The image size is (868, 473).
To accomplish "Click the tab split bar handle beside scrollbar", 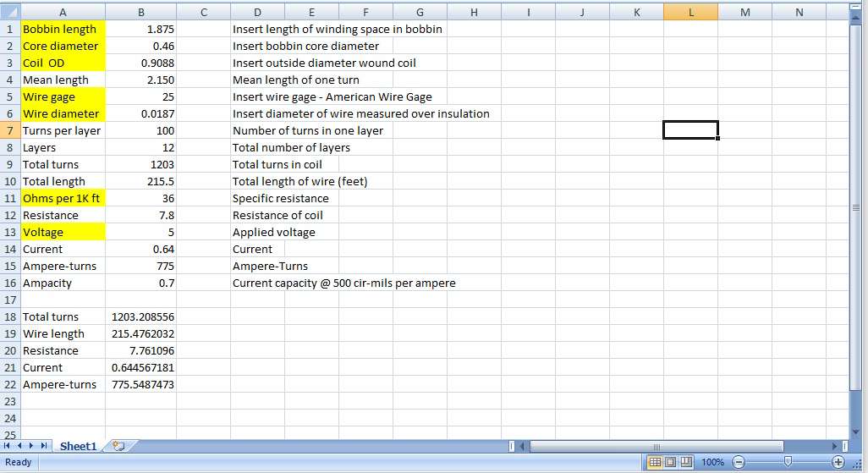I will (x=512, y=447).
